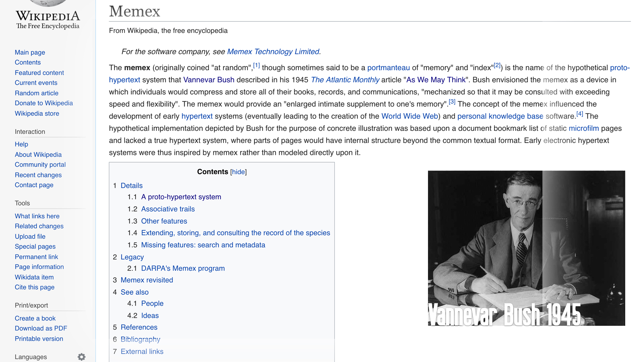Follow the microfilm link
This screenshot has height=362, width=644.
pos(584,128)
